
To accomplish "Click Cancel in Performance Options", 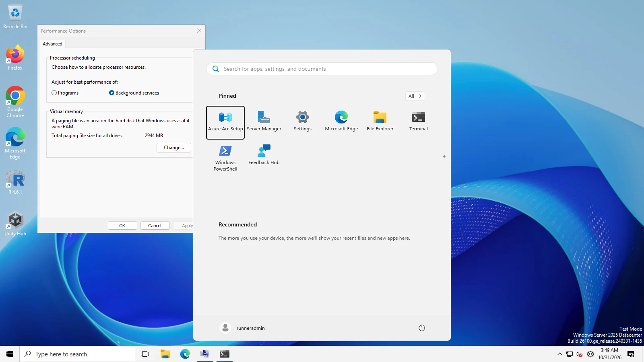I will (155, 226).
